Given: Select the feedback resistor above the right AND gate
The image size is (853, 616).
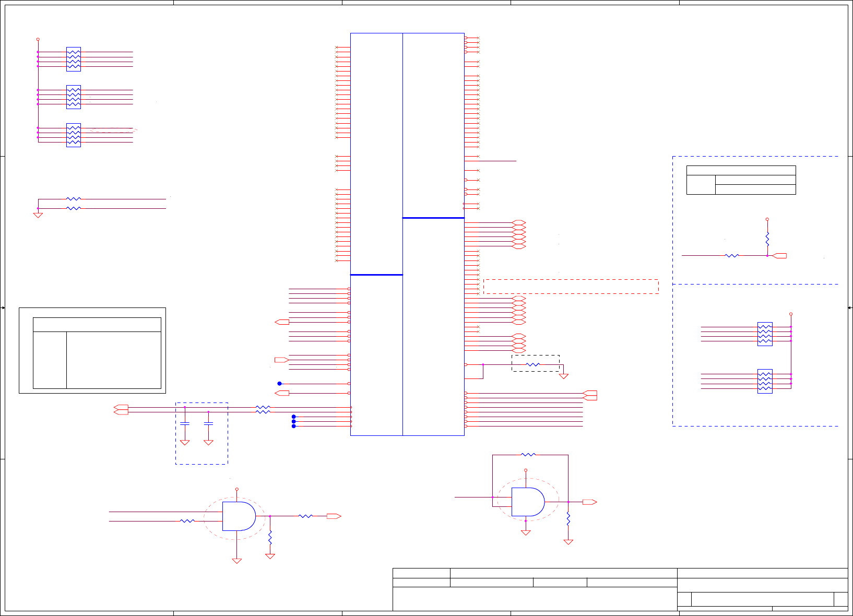Looking at the screenshot, I should click(528, 455).
